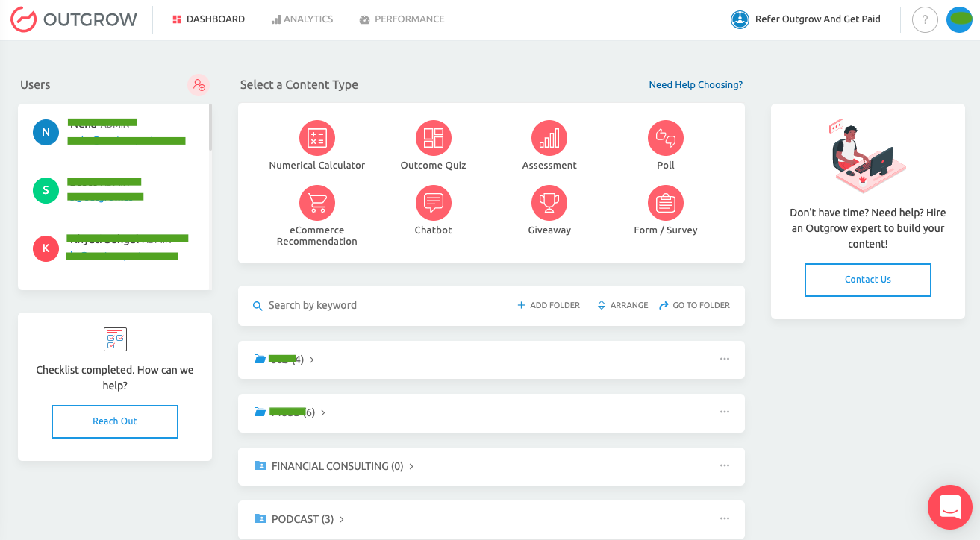Click the Reach Out button
This screenshot has width=980, height=540.
tap(114, 421)
